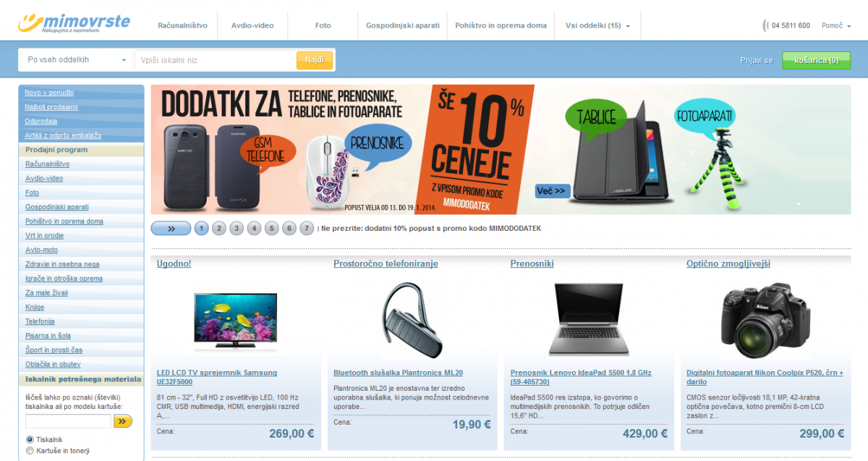Screen dimensions: 868x461
Task: Open the green košarica (0) button
Action: (816, 60)
